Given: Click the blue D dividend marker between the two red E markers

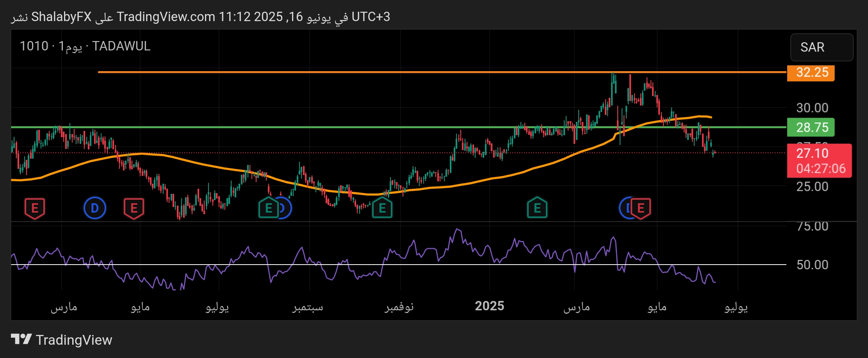Looking at the screenshot, I should [95, 208].
